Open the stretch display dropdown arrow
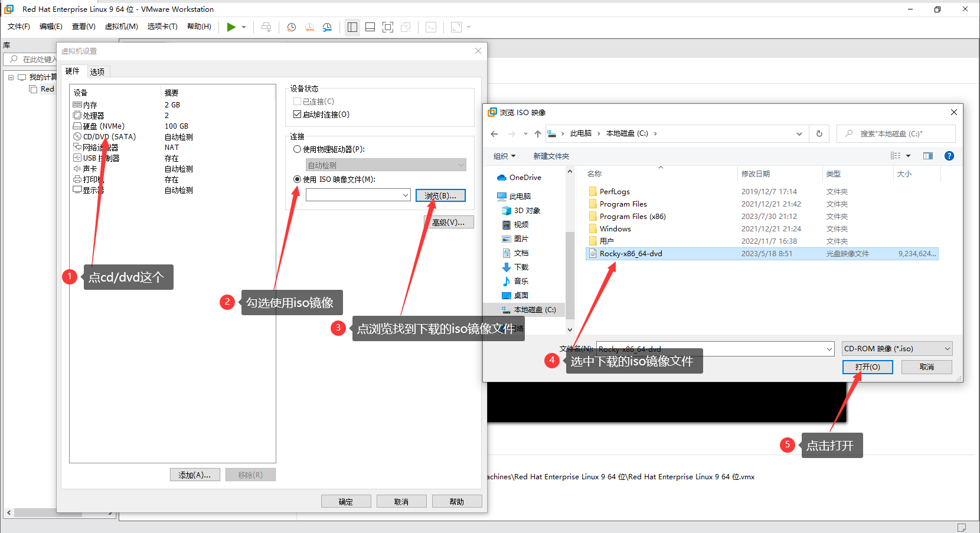The width and height of the screenshot is (980, 533). [469, 27]
